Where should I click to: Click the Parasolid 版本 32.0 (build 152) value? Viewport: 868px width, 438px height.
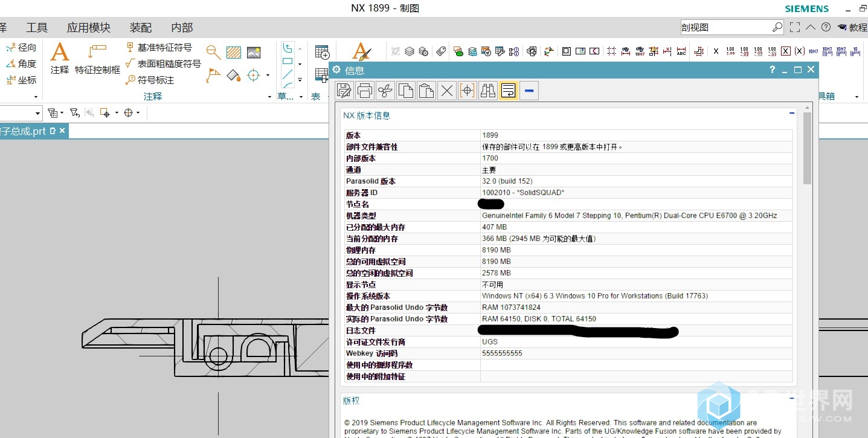coord(507,181)
